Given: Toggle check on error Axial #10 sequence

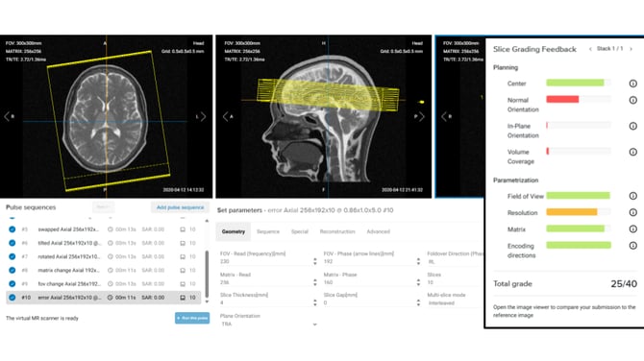Looking at the screenshot, I should (x=12, y=298).
